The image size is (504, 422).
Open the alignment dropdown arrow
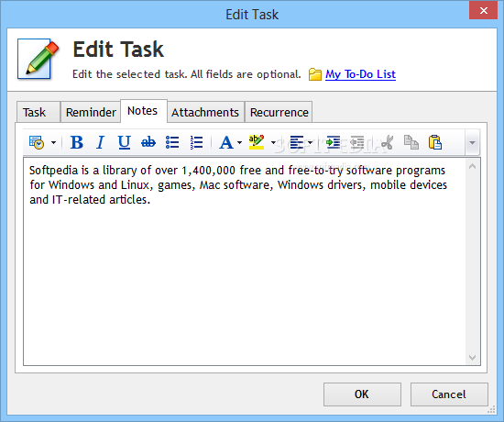click(x=310, y=142)
